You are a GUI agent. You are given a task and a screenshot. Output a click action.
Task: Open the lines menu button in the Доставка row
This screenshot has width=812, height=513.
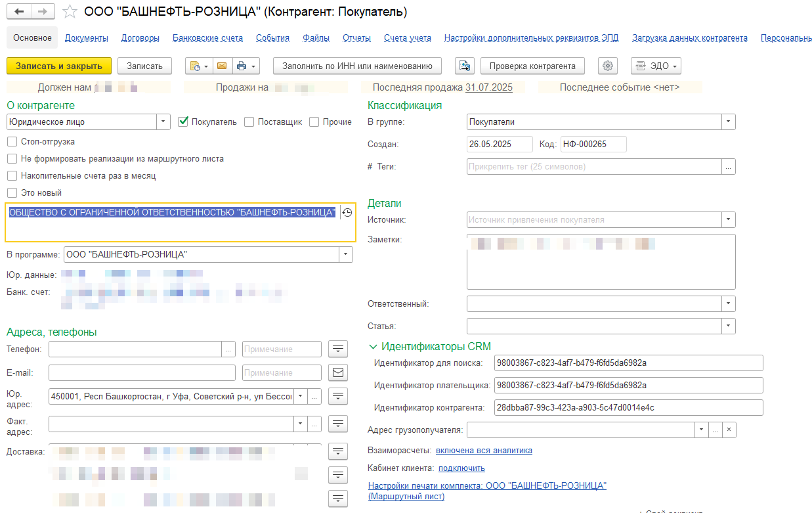[x=338, y=451]
